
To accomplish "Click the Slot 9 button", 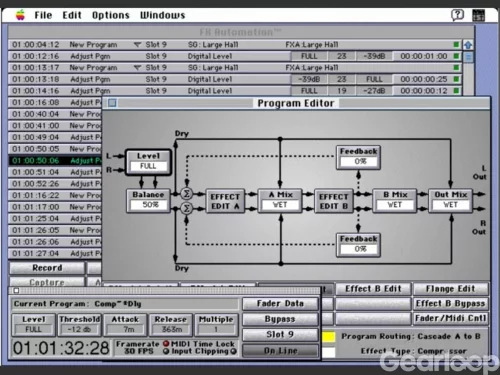I will (280, 335).
